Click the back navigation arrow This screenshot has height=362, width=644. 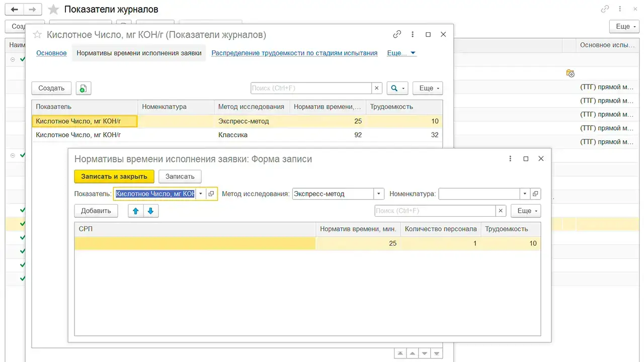(x=15, y=10)
